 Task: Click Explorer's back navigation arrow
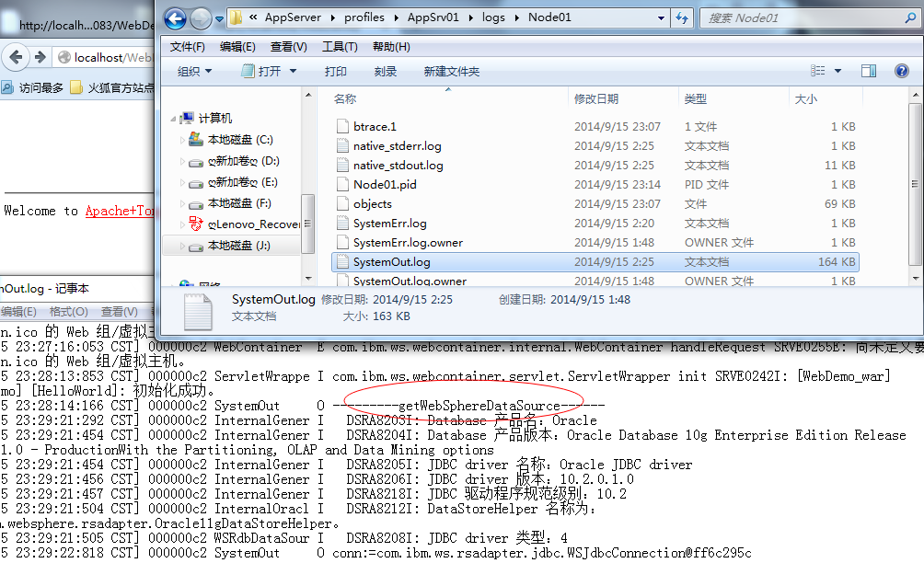(175, 18)
